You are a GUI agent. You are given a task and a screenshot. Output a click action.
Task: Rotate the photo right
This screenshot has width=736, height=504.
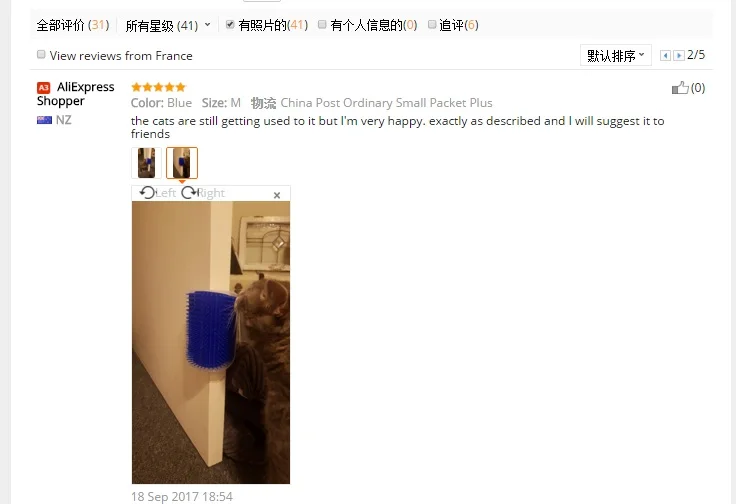click(203, 193)
